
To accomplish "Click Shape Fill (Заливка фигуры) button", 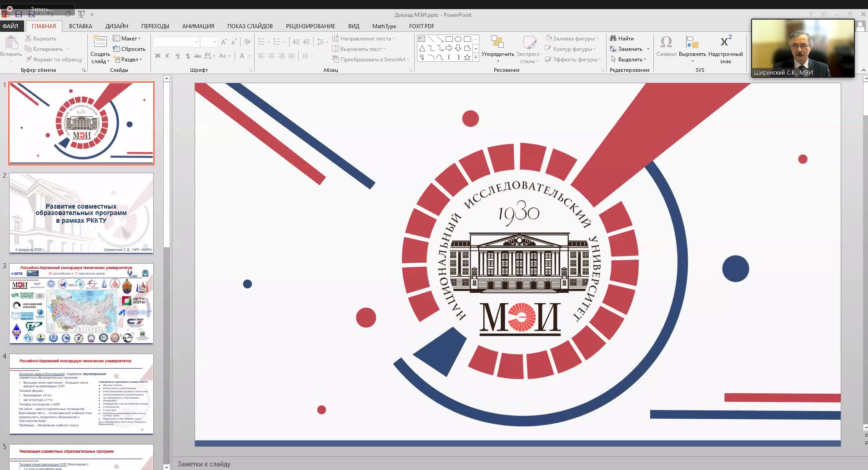I will [x=572, y=39].
